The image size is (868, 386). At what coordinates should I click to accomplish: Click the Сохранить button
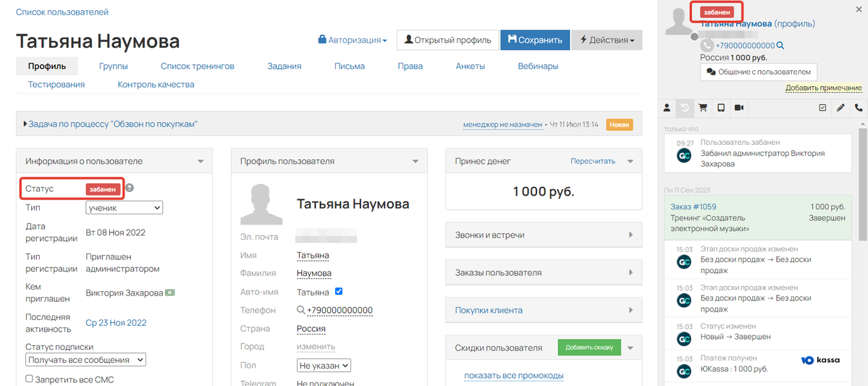(535, 40)
